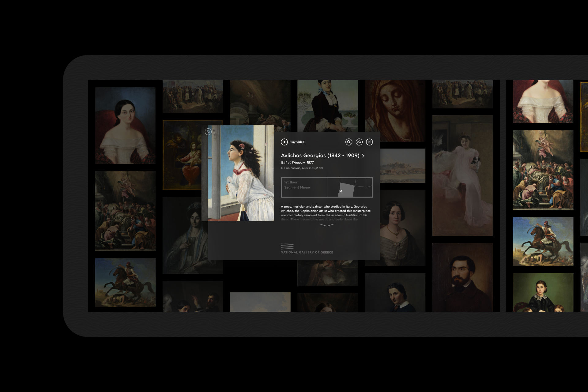
Task: Open the bearded man portrait thumbnail
Action: (x=462, y=277)
